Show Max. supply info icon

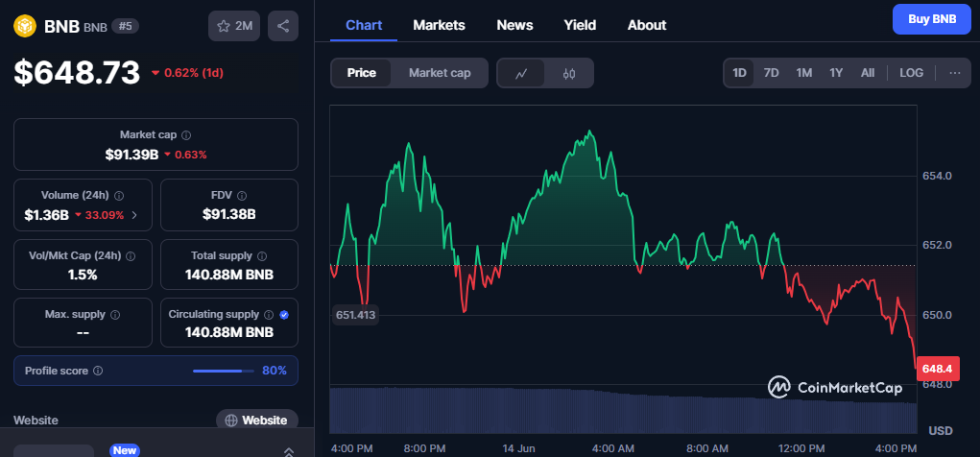pyautogui.click(x=115, y=315)
